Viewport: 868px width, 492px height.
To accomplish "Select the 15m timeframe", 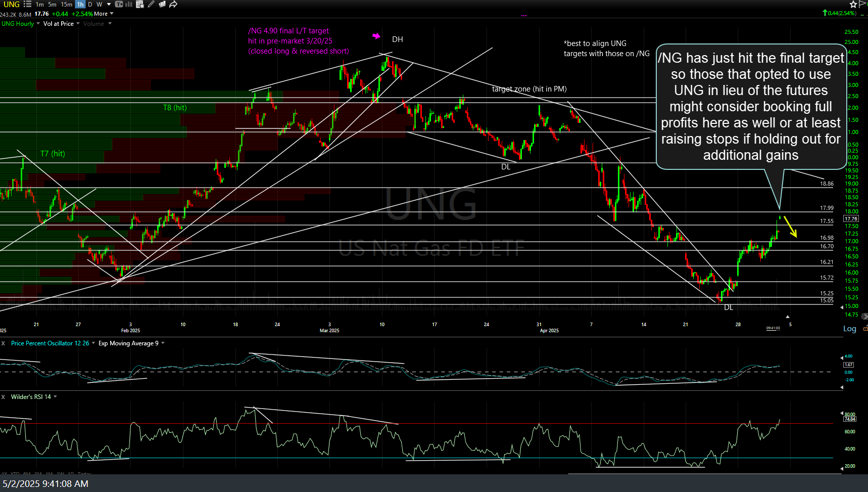I will 66,4.
